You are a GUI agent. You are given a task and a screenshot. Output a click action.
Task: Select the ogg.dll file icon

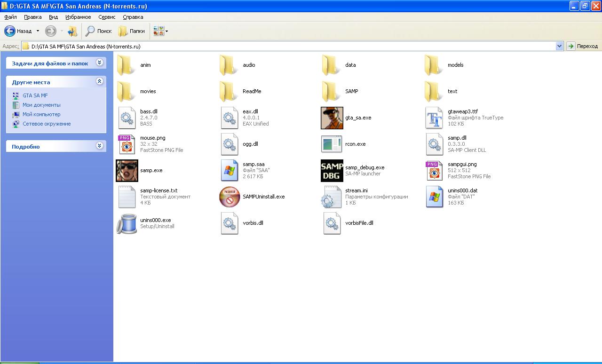[229, 144]
